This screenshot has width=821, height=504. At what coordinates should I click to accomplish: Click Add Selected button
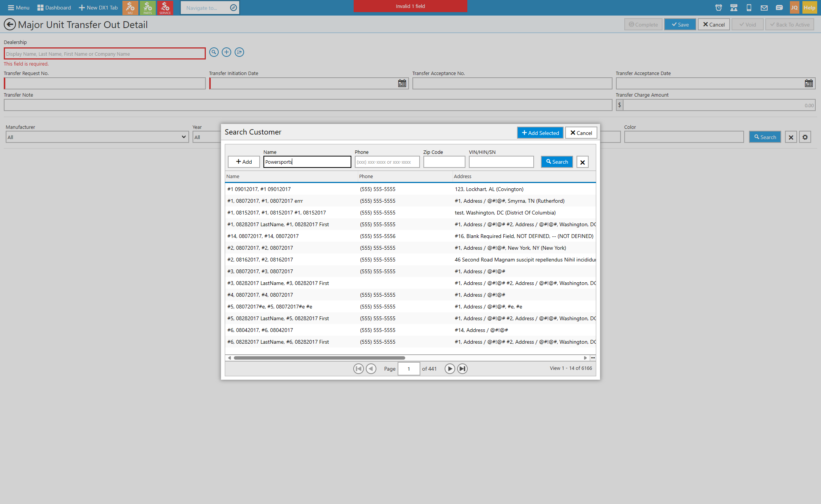[x=540, y=133]
